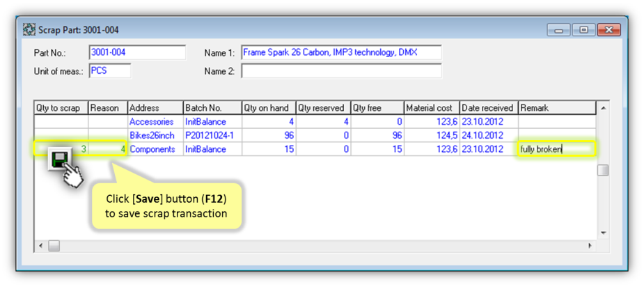The width and height of the screenshot is (644, 287).
Task: Click the vertical scrollbar up arrow
Action: pos(603,108)
